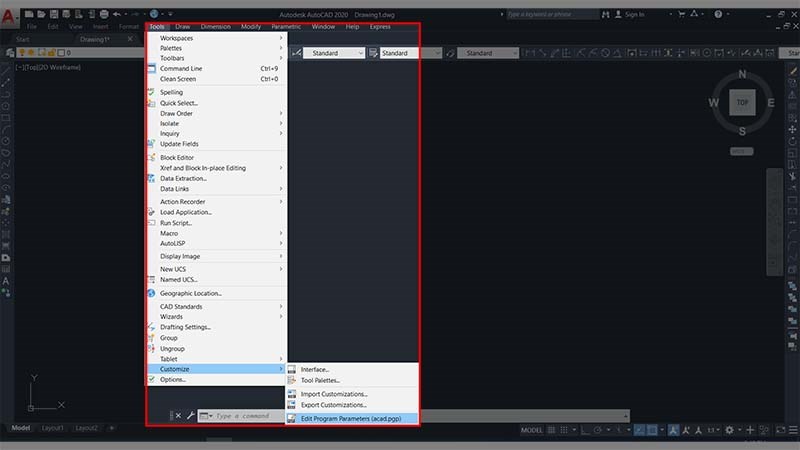Click the Plot printer icon in quick access toolbar
The height and width of the screenshot is (450, 800).
coord(104,14)
